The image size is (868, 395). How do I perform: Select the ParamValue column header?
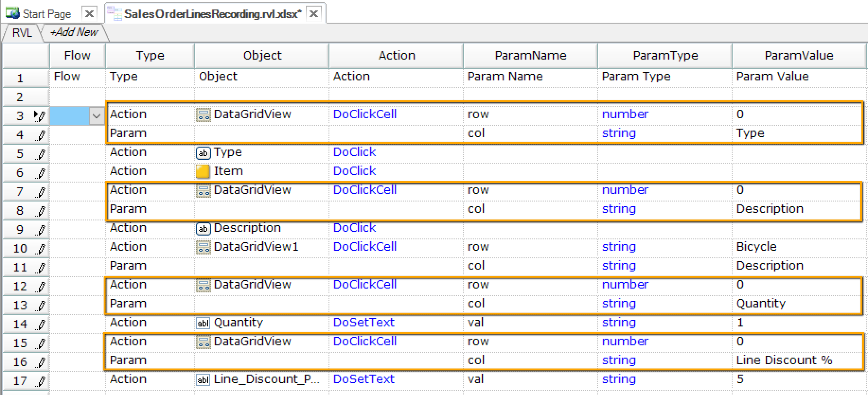pyautogui.click(x=798, y=55)
